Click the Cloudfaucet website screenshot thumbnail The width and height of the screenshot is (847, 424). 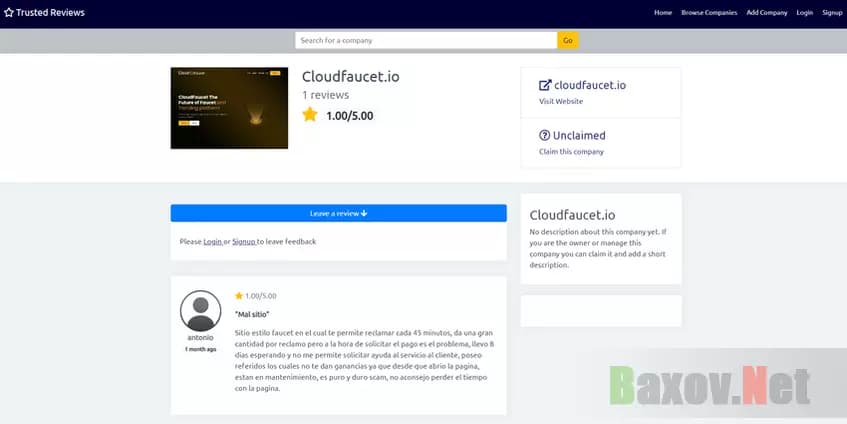[x=229, y=108]
